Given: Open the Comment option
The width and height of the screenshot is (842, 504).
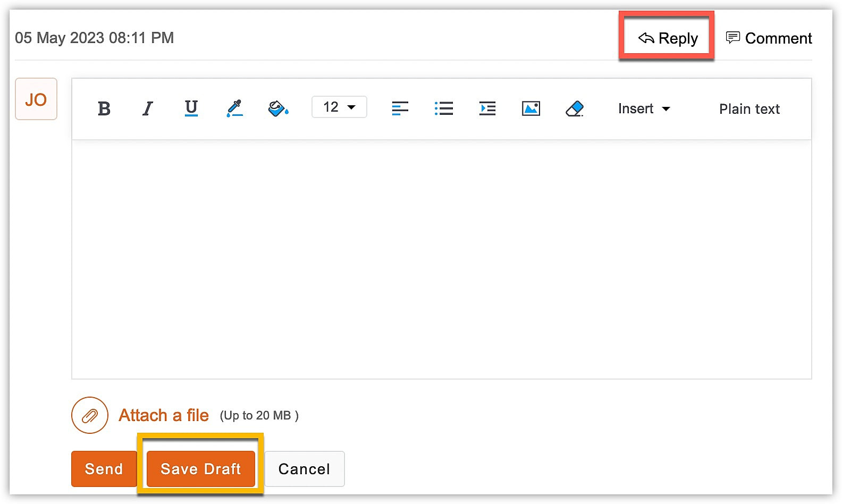Looking at the screenshot, I should click(x=769, y=38).
